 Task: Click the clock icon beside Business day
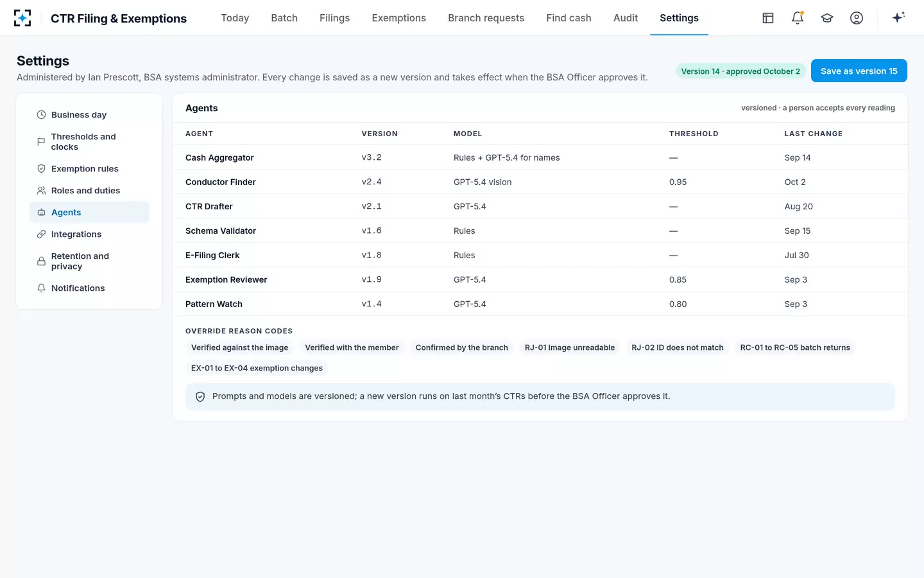click(x=41, y=115)
